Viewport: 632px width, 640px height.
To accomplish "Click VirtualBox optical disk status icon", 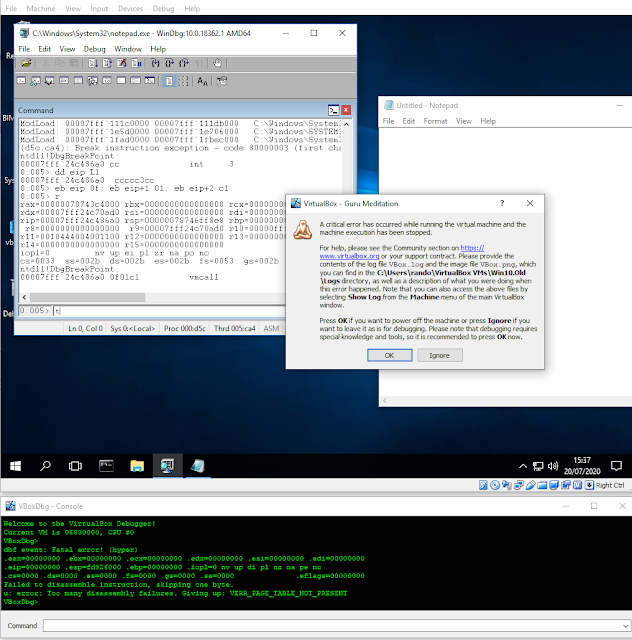I will point(494,485).
